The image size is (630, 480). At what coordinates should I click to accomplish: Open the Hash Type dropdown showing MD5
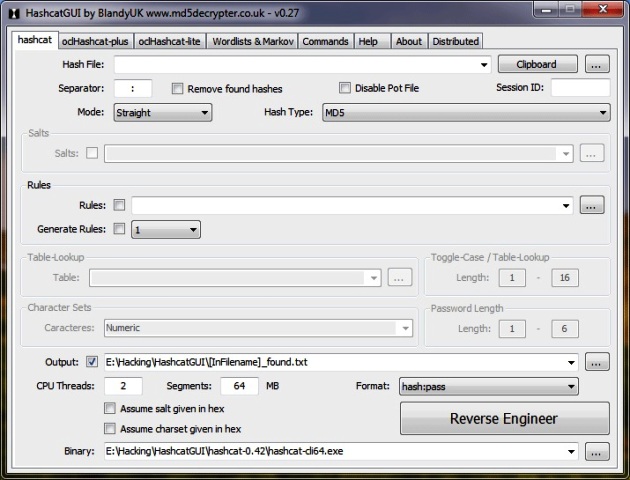point(466,112)
